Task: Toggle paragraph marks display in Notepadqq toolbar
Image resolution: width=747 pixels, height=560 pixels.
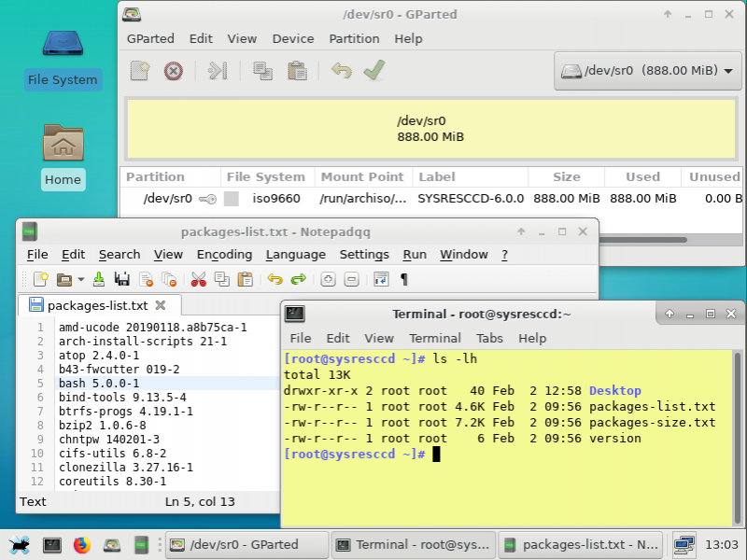Action: tap(404, 278)
